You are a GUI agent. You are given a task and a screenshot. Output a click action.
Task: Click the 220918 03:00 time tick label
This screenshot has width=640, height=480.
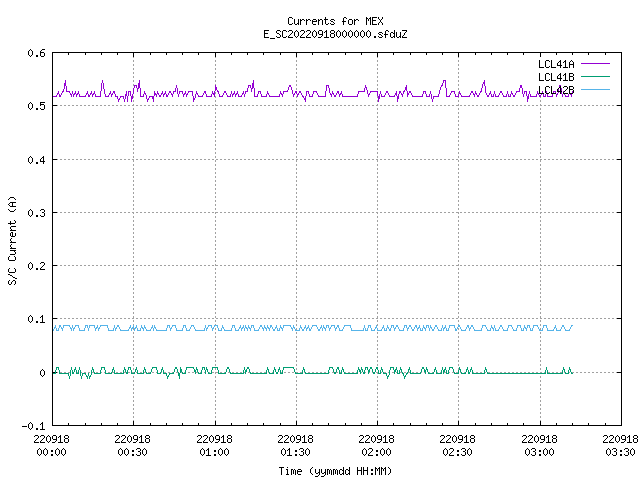pyautogui.click(x=539, y=445)
